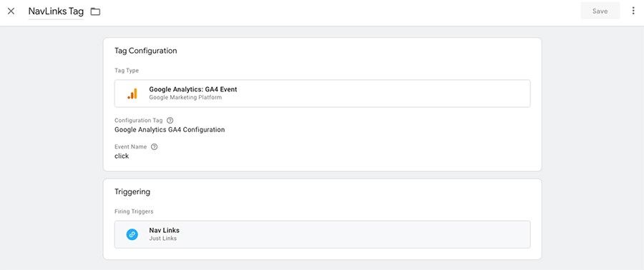
Task: Click the Tag Configuration heading
Action: 146,51
